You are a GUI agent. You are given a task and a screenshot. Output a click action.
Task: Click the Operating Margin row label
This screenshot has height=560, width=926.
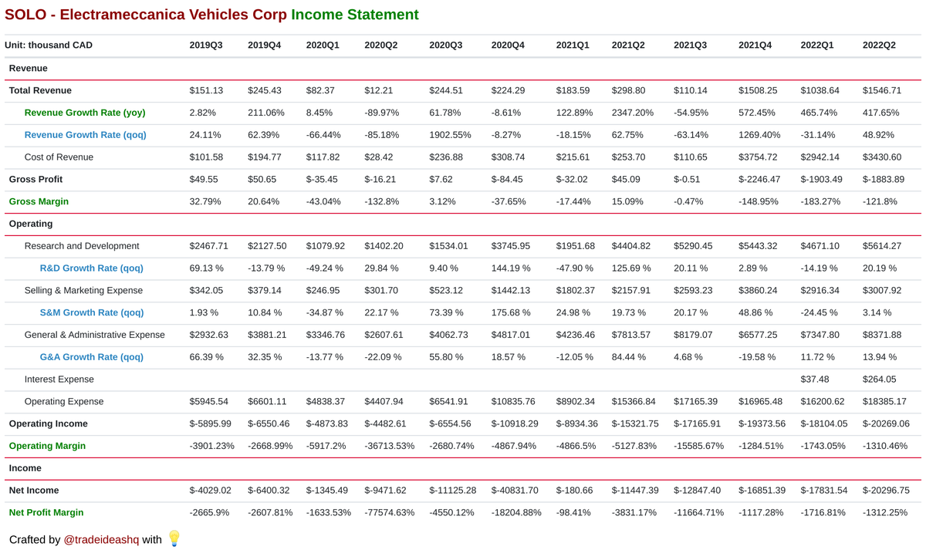(x=47, y=446)
